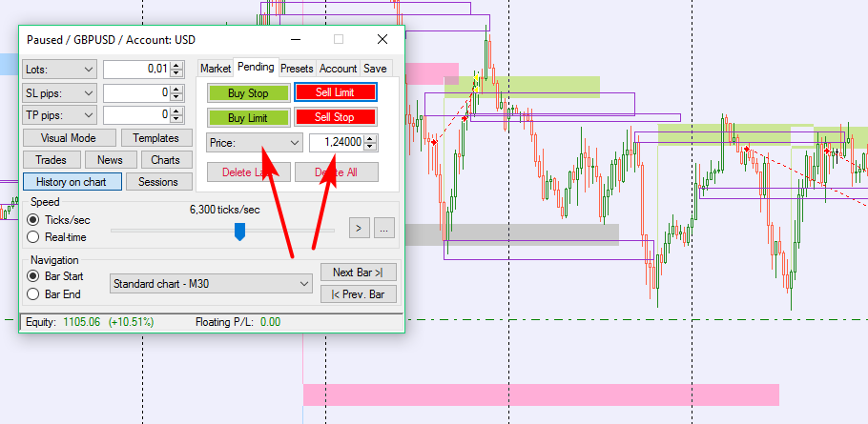Click the Equity value 1105.06
Screen dimensions: 868x424
(82, 322)
